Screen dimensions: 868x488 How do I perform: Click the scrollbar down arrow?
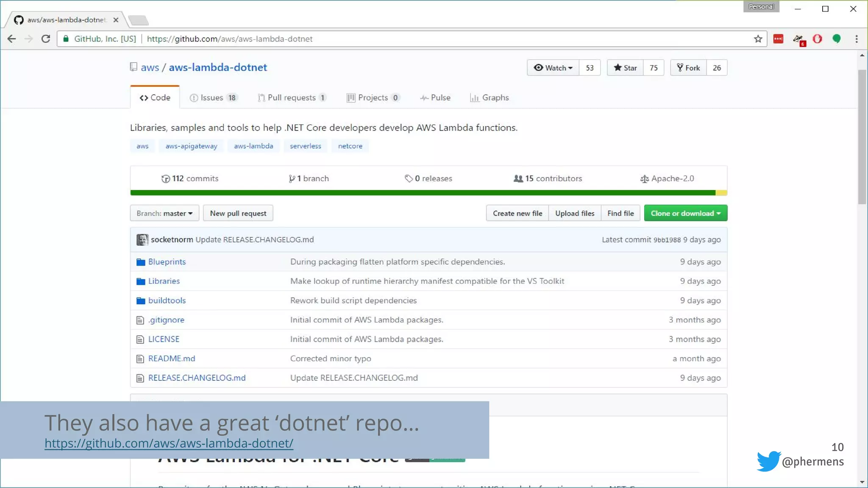tap(862, 482)
